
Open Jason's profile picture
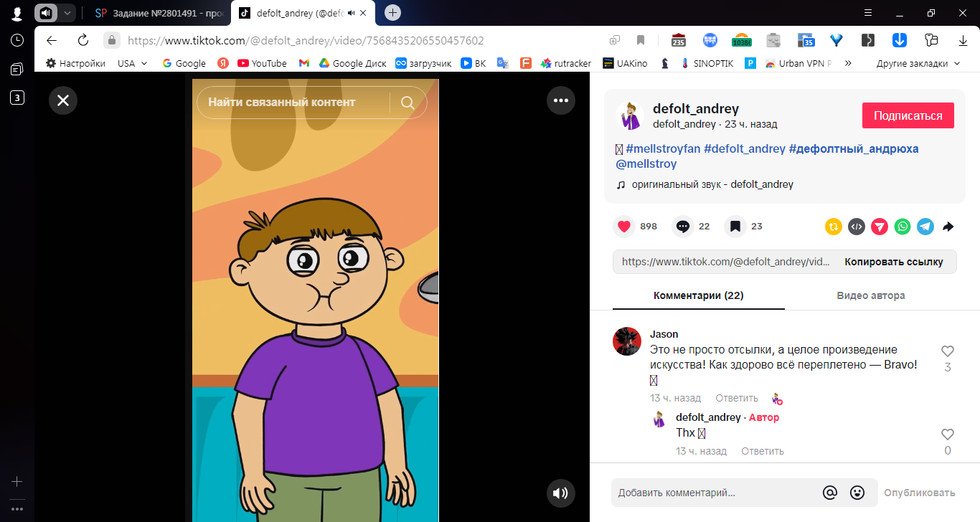[x=627, y=341]
